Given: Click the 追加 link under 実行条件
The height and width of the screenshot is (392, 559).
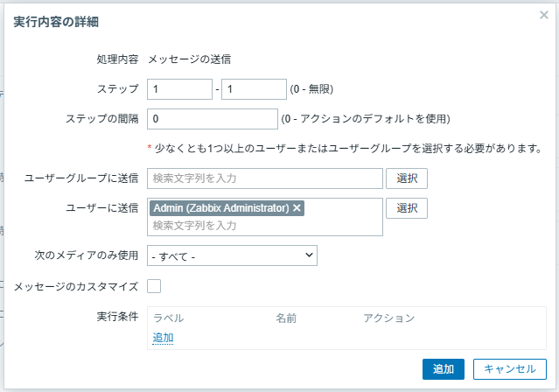Looking at the screenshot, I should tap(163, 338).
